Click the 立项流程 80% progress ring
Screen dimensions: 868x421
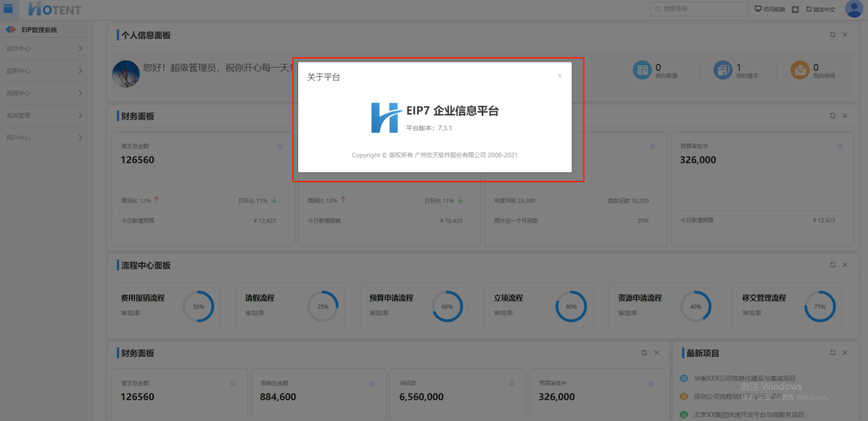571,306
